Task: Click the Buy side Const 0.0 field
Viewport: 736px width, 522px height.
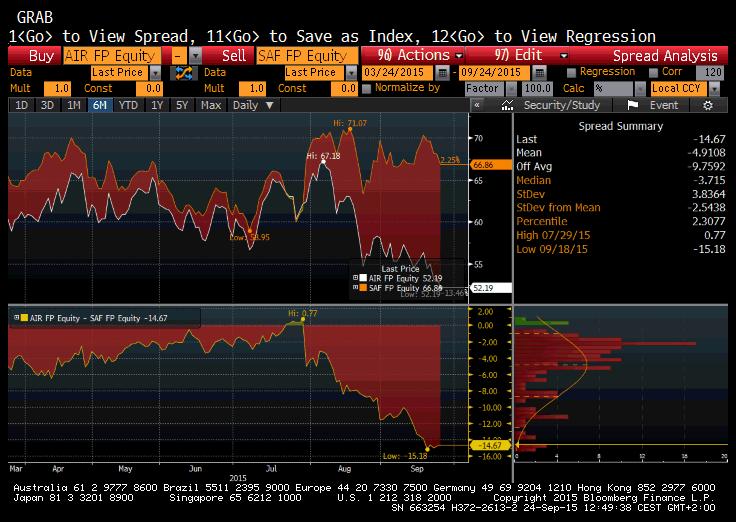Action: pos(149,88)
